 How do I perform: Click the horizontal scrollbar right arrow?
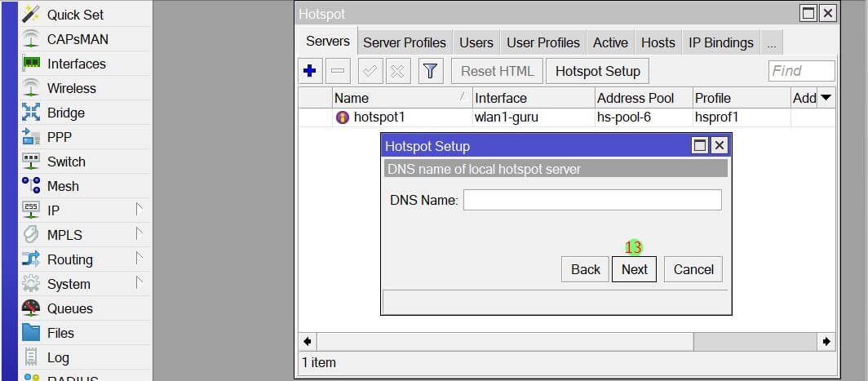[x=827, y=341]
